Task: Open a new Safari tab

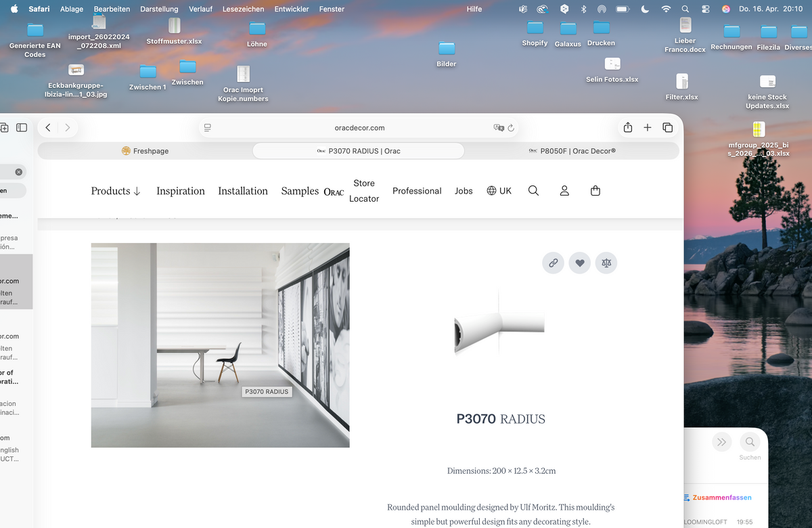Action: tap(648, 127)
